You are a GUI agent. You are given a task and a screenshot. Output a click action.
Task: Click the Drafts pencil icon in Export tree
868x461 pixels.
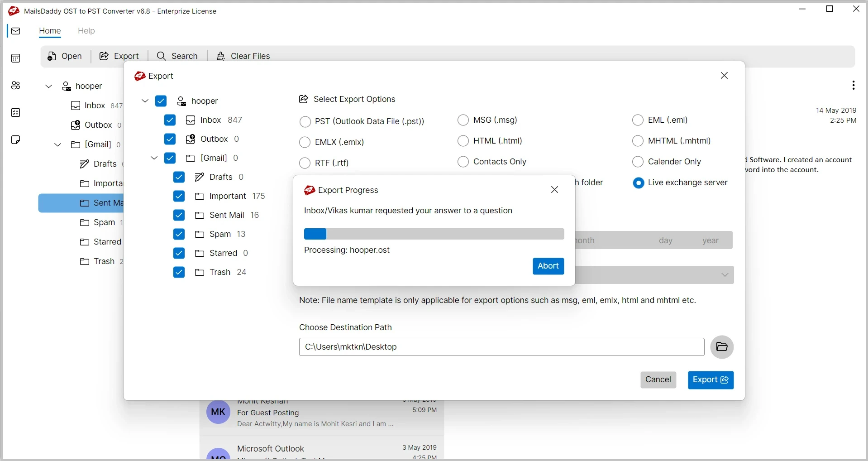pos(200,177)
